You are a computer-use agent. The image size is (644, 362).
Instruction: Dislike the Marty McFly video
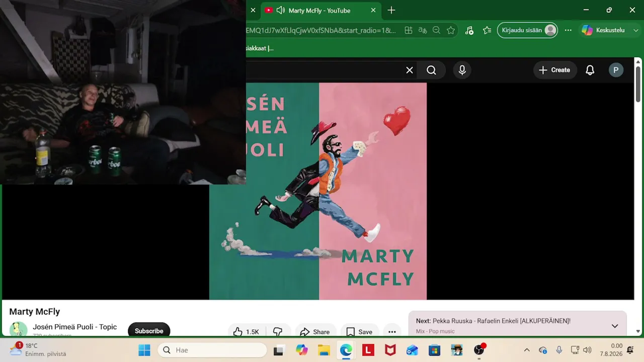(278, 331)
